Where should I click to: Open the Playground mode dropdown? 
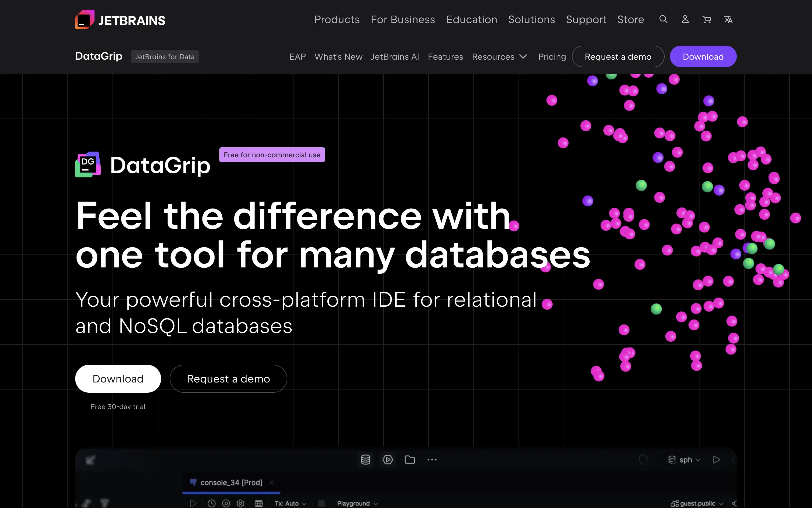(x=357, y=503)
